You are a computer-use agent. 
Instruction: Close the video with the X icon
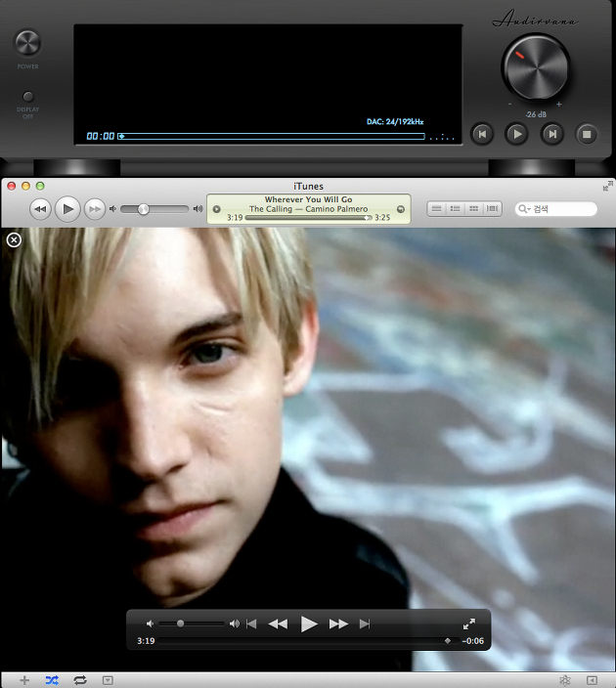click(x=14, y=240)
